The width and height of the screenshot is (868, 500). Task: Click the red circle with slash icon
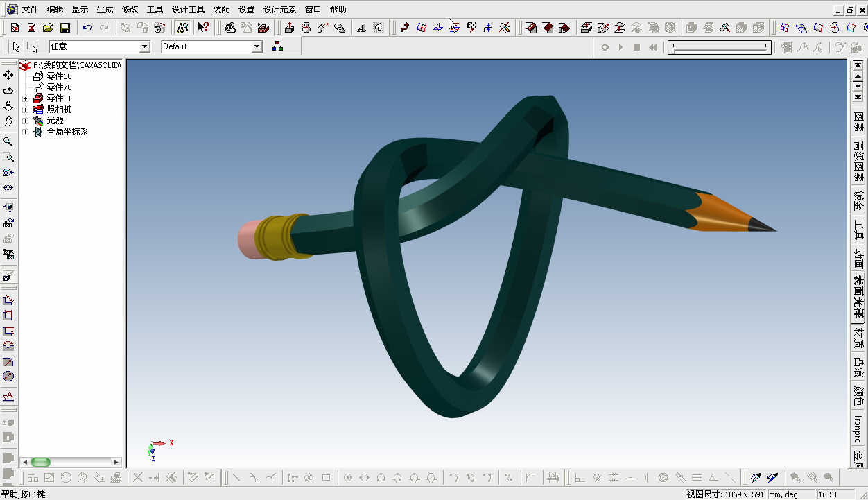point(8,377)
